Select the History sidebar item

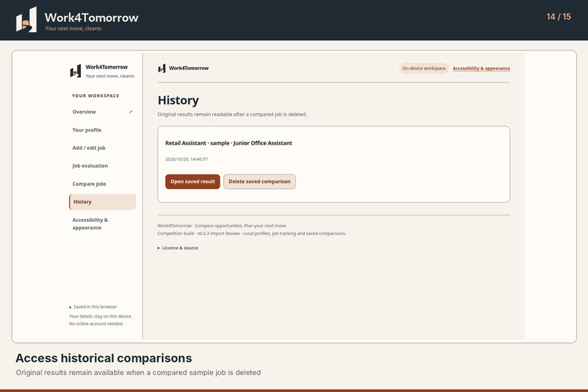click(x=102, y=201)
